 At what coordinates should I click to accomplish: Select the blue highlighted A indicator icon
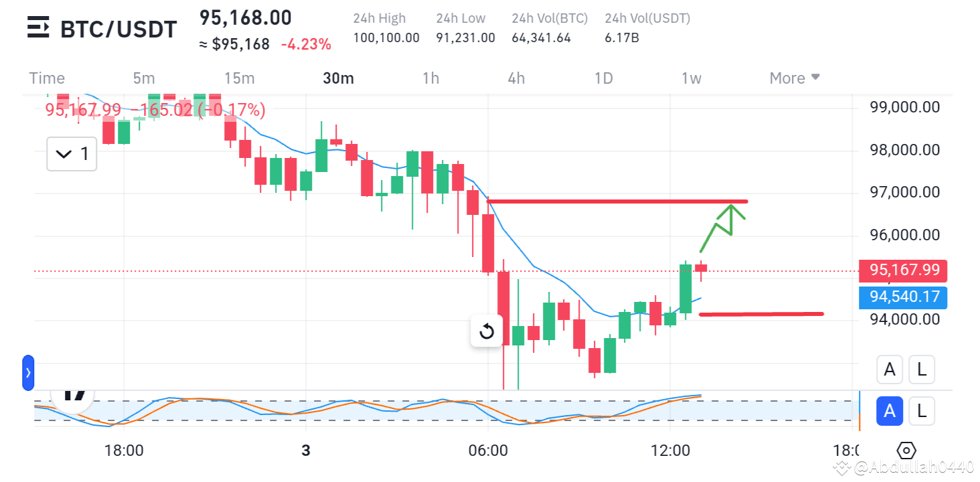click(890, 411)
